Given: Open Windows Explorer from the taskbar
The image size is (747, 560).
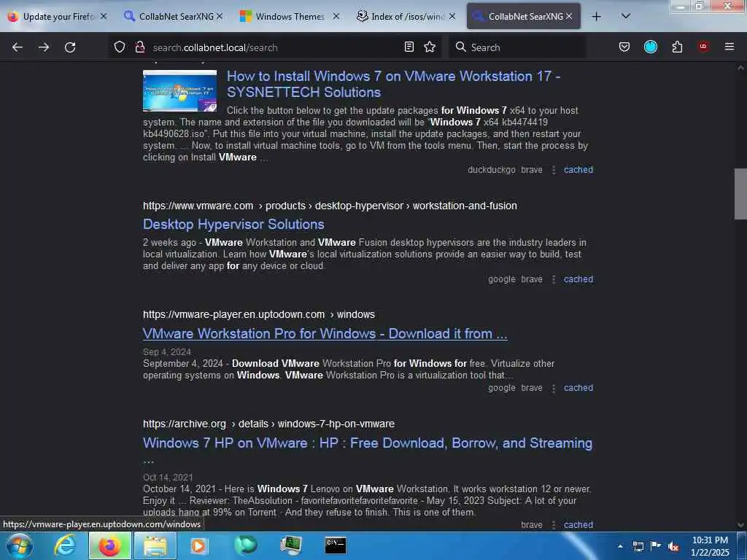Looking at the screenshot, I should tap(155, 545).
